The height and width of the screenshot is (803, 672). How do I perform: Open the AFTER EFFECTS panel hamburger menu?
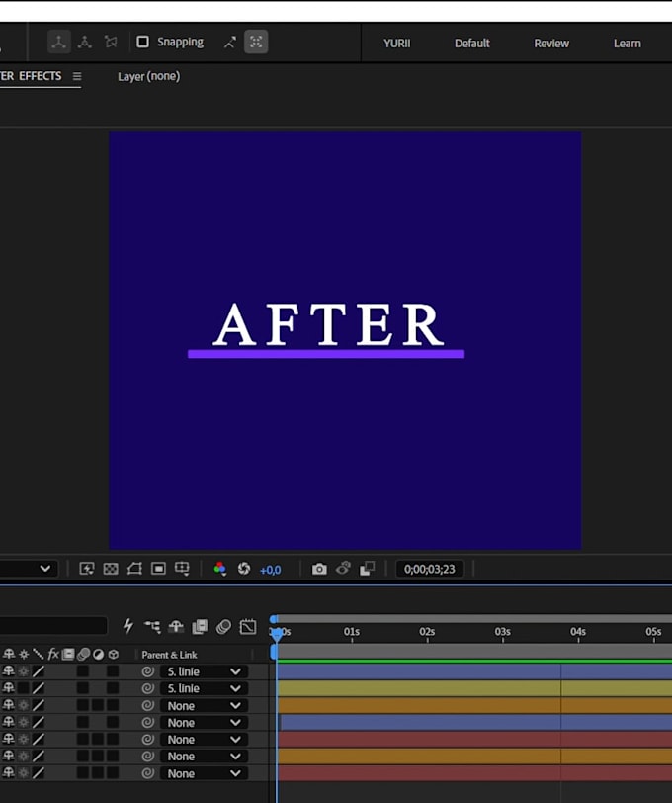pyautogui.click(x=77, y=76)
